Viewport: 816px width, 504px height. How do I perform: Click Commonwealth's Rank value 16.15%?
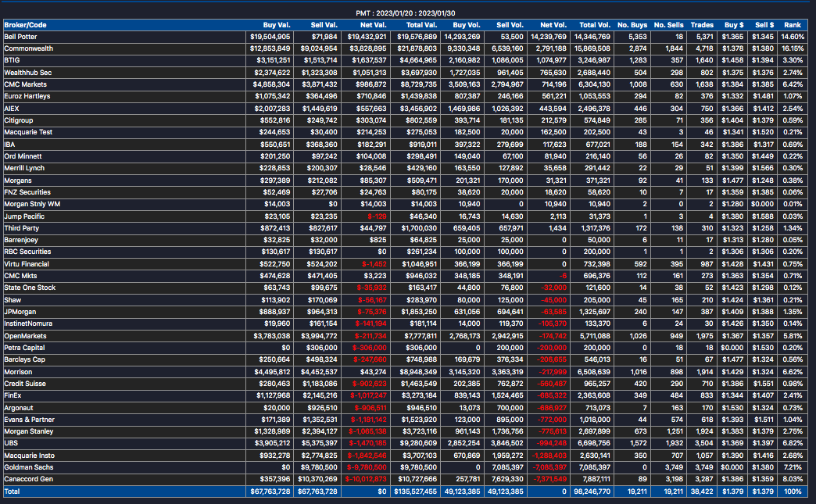tap(793, 48)
